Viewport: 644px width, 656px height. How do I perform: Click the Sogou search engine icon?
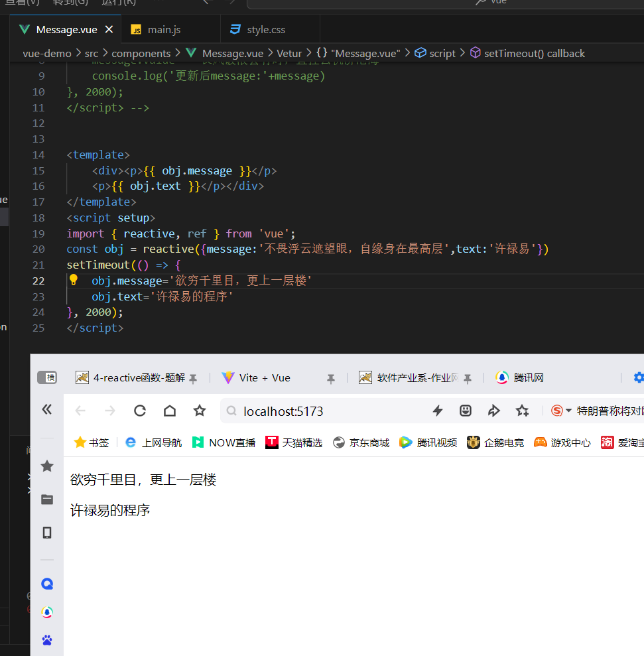point(557,411)
